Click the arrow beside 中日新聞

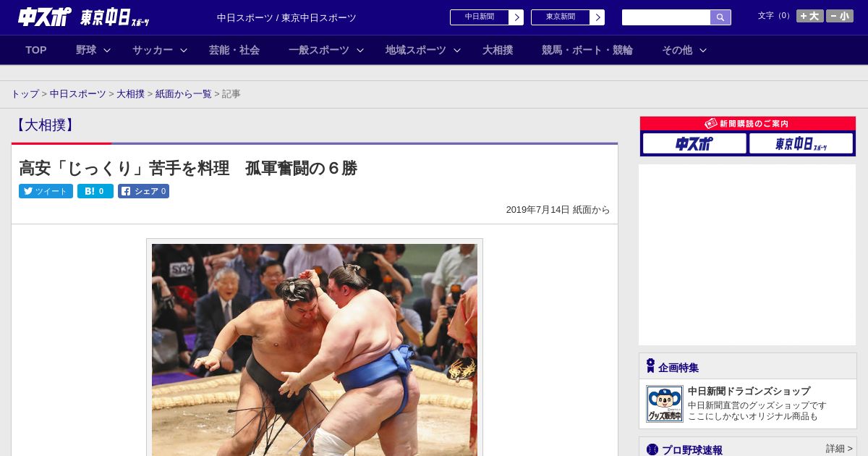[x=516, y=17]
